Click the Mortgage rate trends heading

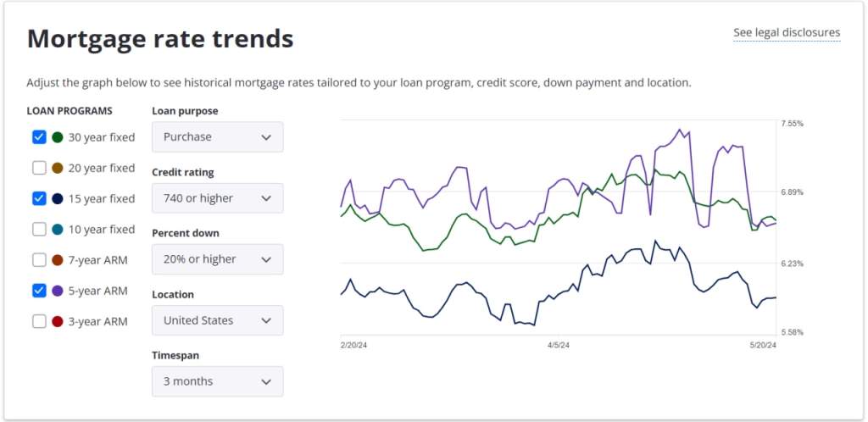click(160, 38)
